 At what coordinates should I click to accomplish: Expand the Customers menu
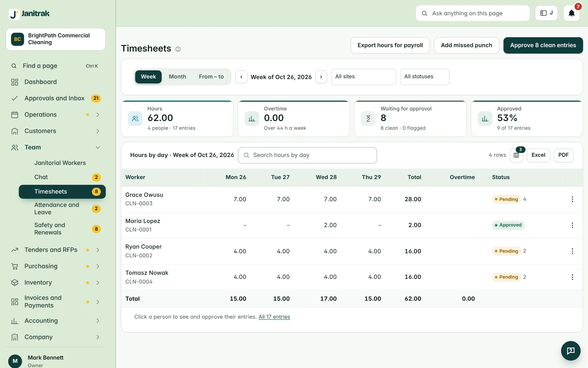click(x=56, y=131)
